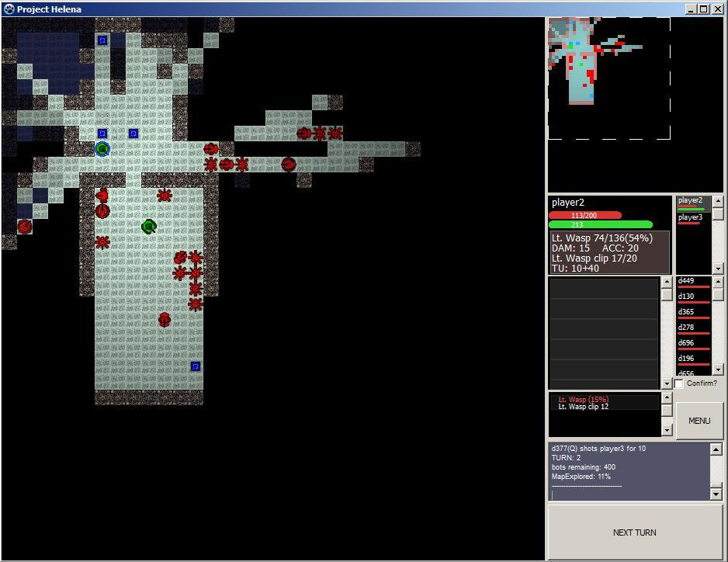Target the red spider on the large room's left wall

click(x=102, y=242)
